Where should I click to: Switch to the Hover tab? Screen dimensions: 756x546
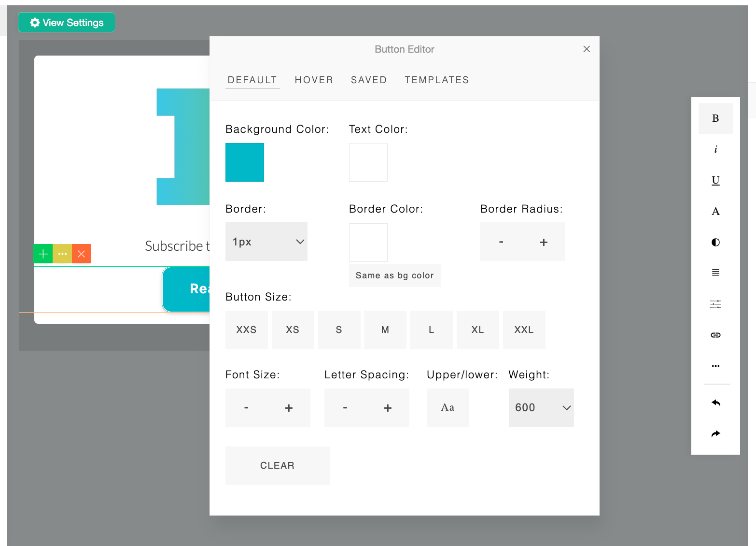pyautogui.click(x=314, y=80)
